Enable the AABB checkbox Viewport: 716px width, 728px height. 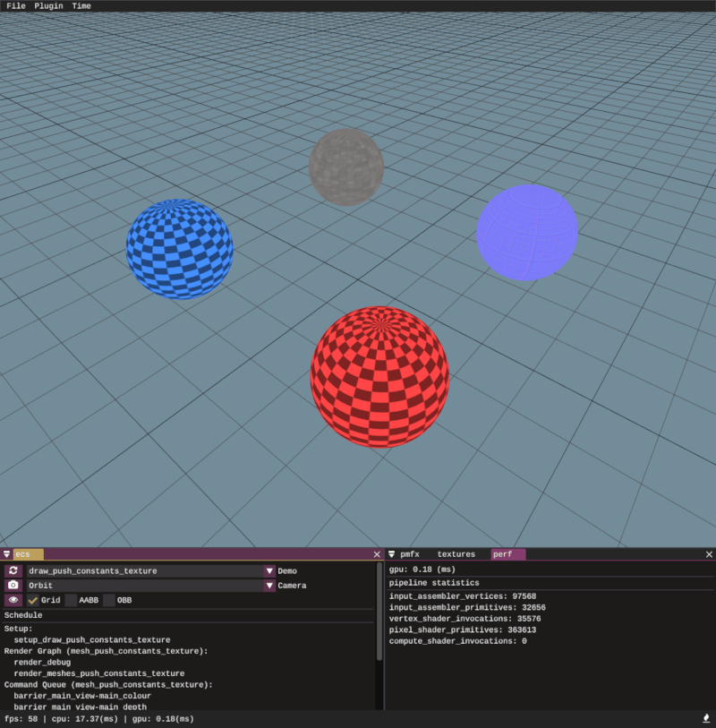[71, 600]
